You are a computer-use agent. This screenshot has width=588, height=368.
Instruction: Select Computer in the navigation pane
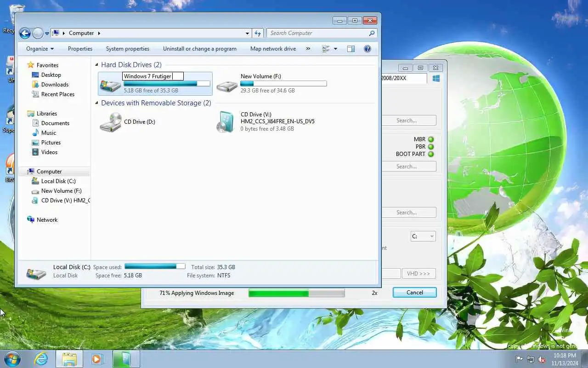point(49,172)
